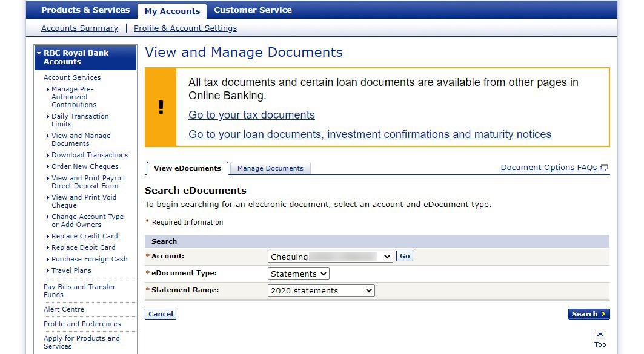The width and height of the screenshot is (644, 354).
Task: Open loan documents and maturity notices link
Action: click(370, 134)
